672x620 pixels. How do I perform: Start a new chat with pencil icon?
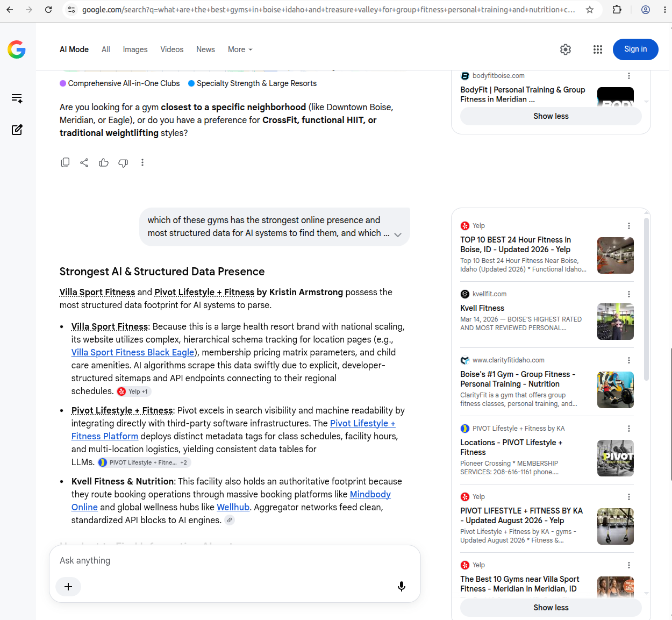coord(17,130)
